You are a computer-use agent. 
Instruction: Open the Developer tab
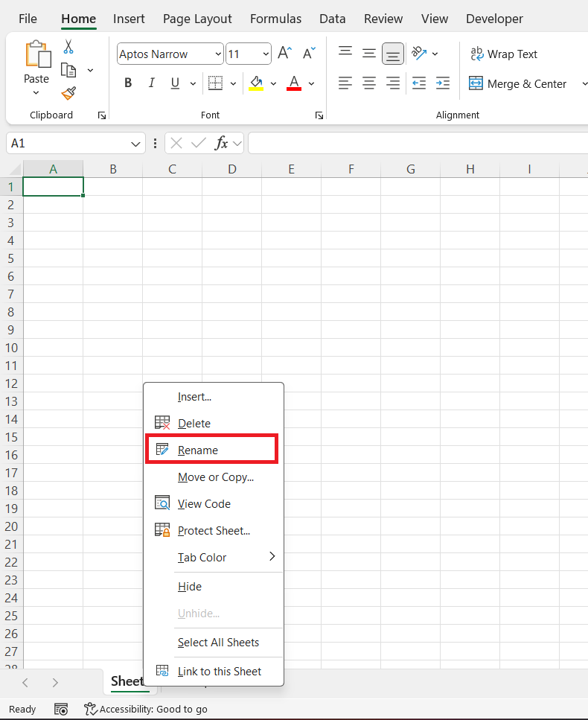click(x=494, y=19)
